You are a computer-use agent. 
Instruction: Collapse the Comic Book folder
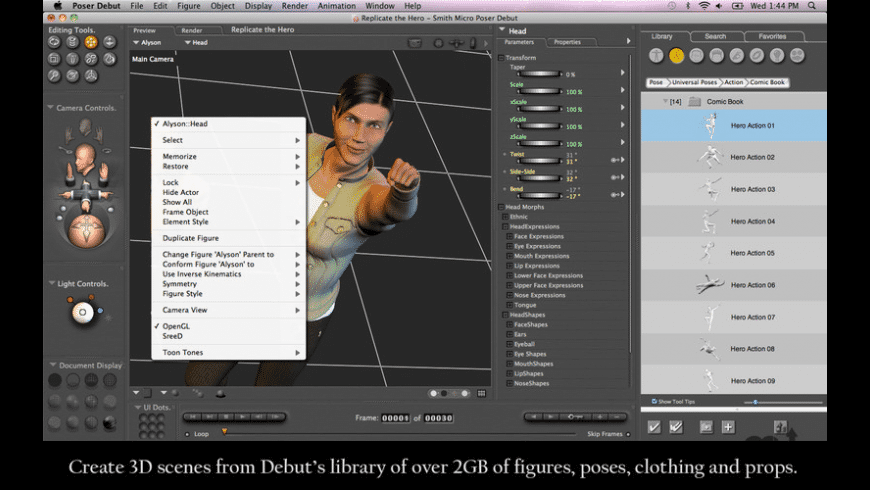tap(664, 102)
